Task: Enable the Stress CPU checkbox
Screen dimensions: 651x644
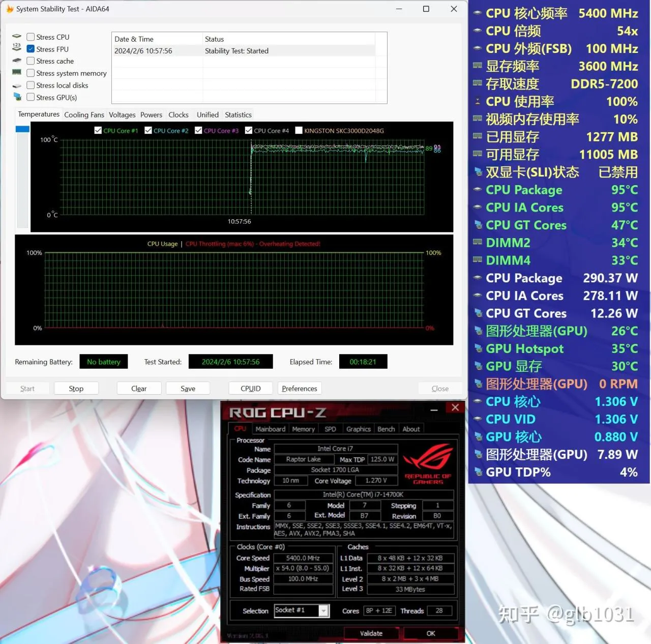Action: click(x=31, y=37)
